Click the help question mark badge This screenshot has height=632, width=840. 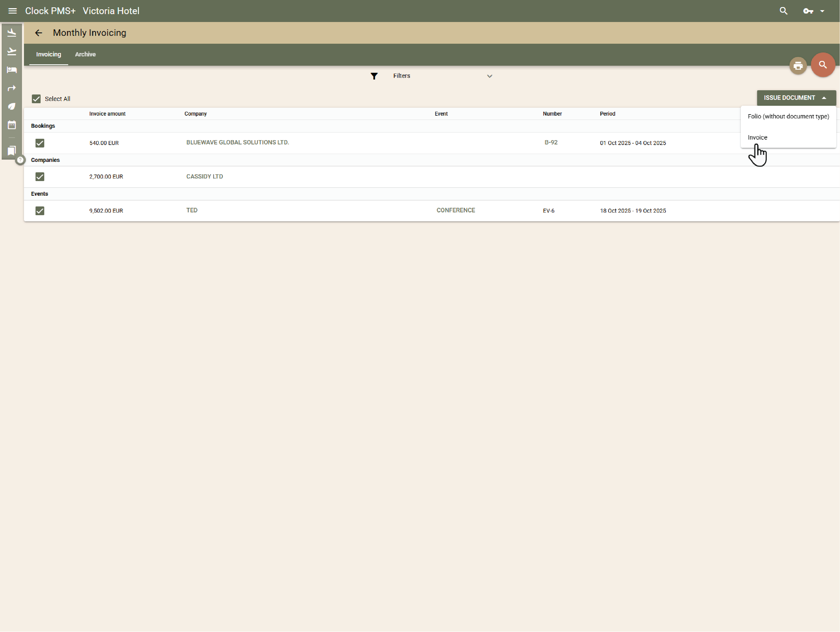coord(20,160)
